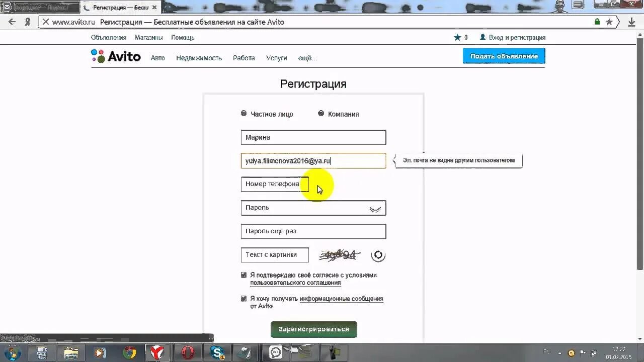Go to the Услуги category
644x362 pixels.
(277, 58)
